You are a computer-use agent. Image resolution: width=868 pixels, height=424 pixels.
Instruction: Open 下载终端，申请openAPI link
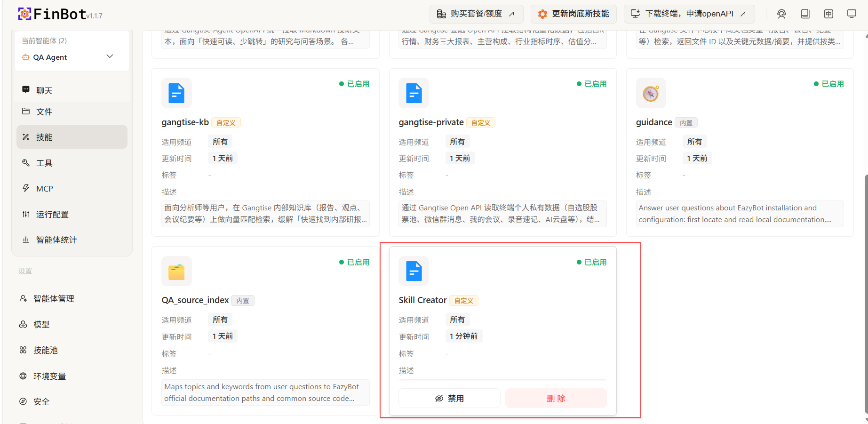tap(689, 14)
